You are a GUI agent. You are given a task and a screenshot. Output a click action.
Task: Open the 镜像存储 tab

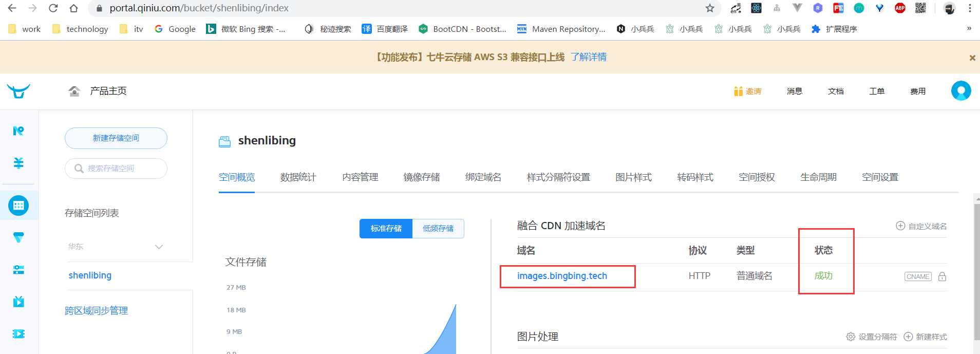422,177
